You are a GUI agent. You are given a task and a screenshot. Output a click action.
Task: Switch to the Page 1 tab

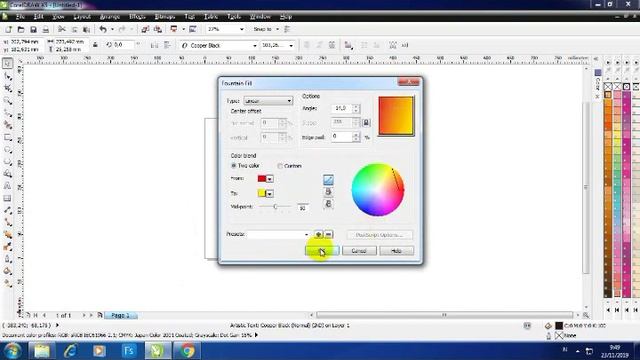(x=120, y=316)
